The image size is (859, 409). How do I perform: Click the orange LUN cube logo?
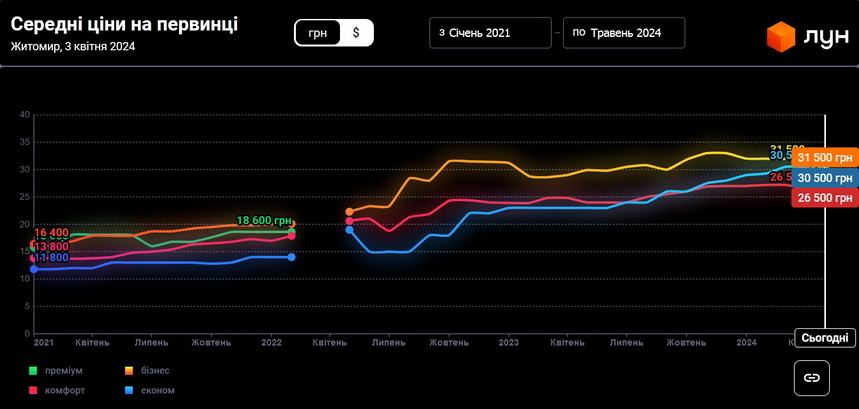781,37
